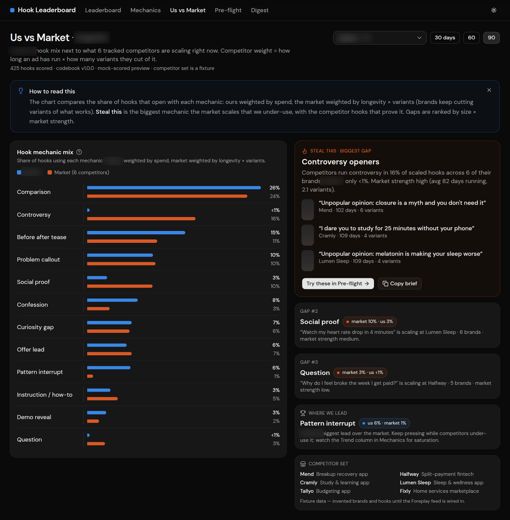Open the brand selector dropdown
Viewport: 510px width, 520px height.
point(379,38)
